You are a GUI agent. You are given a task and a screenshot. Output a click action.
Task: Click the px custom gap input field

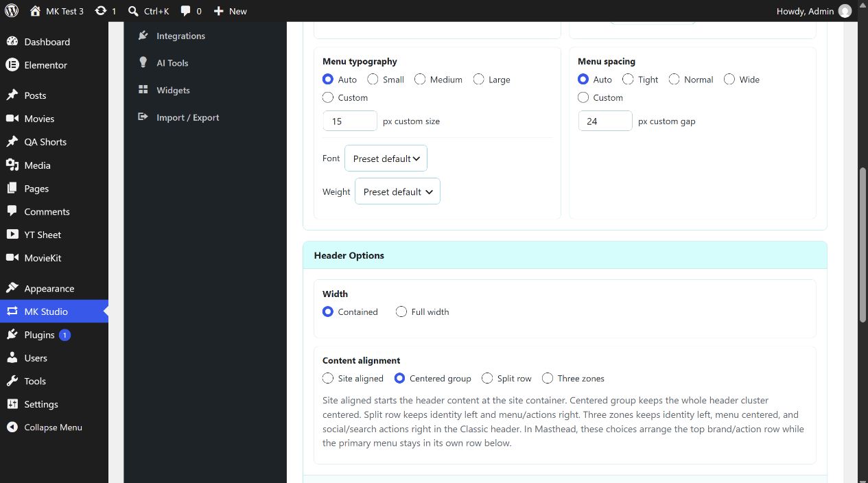(605, 121)
